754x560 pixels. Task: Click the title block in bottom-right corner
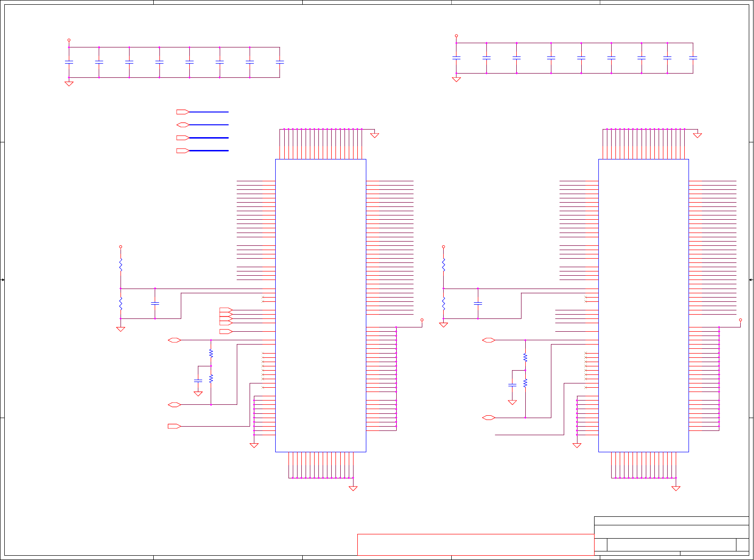click(671, 536)
